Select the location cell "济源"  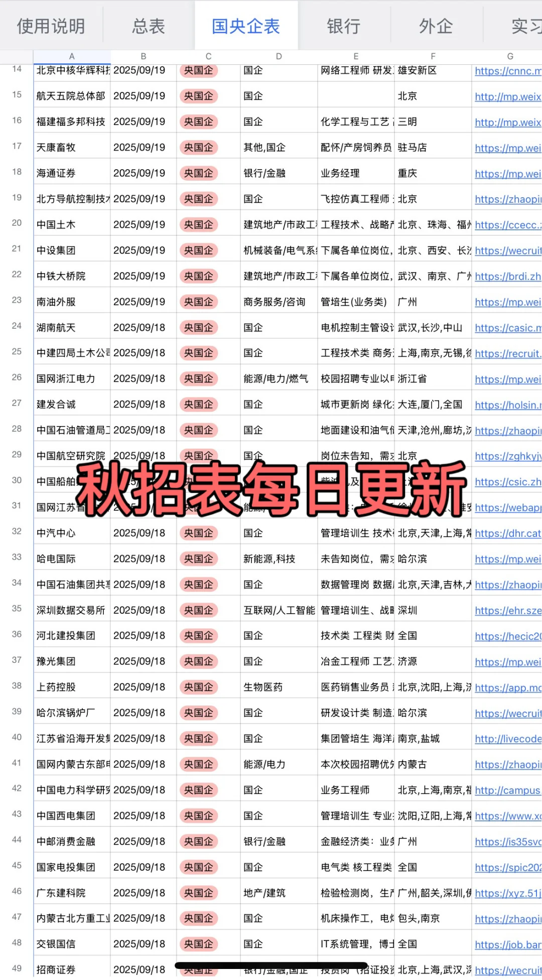tap(433, 661)
